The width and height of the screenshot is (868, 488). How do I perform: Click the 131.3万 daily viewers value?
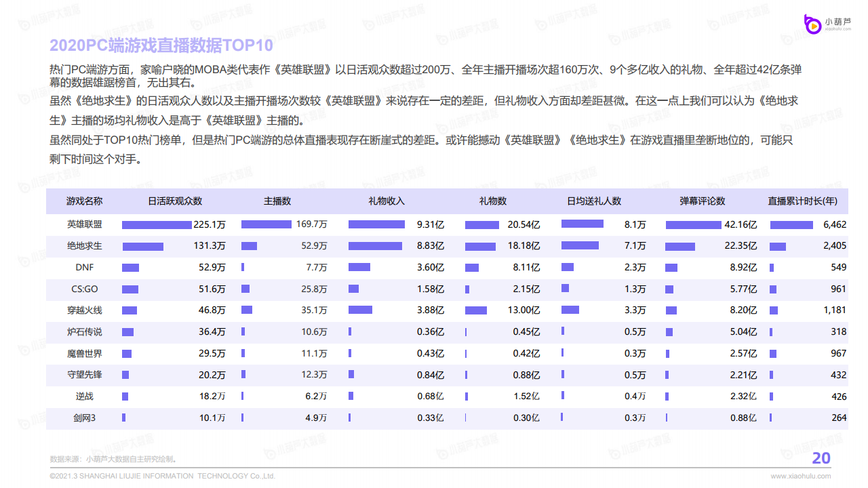[210, 246]
